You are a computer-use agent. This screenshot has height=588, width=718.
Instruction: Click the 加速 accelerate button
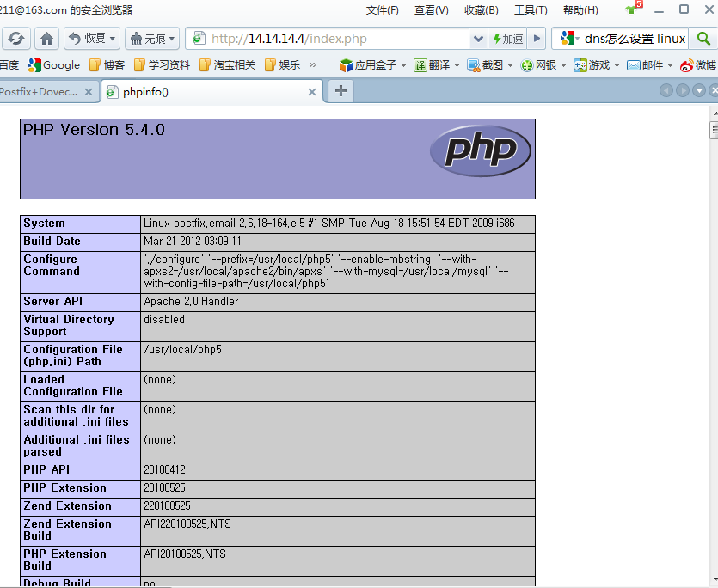(x=507, y=39)
